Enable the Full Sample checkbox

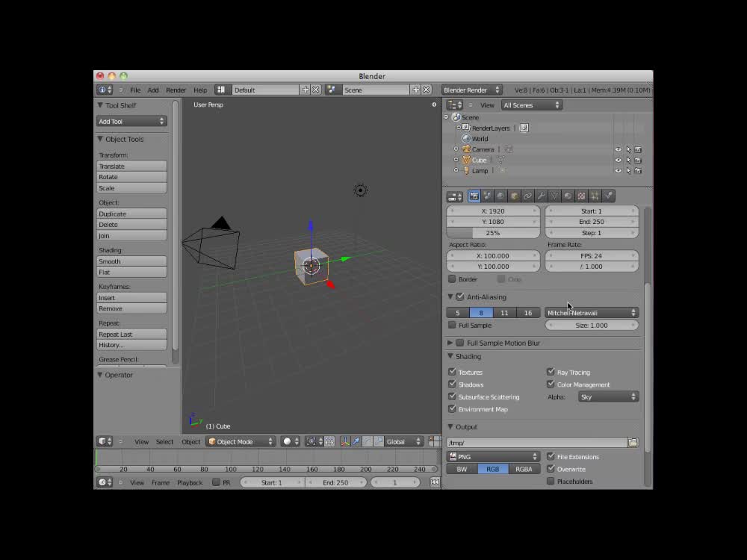(x=452, y=325)
